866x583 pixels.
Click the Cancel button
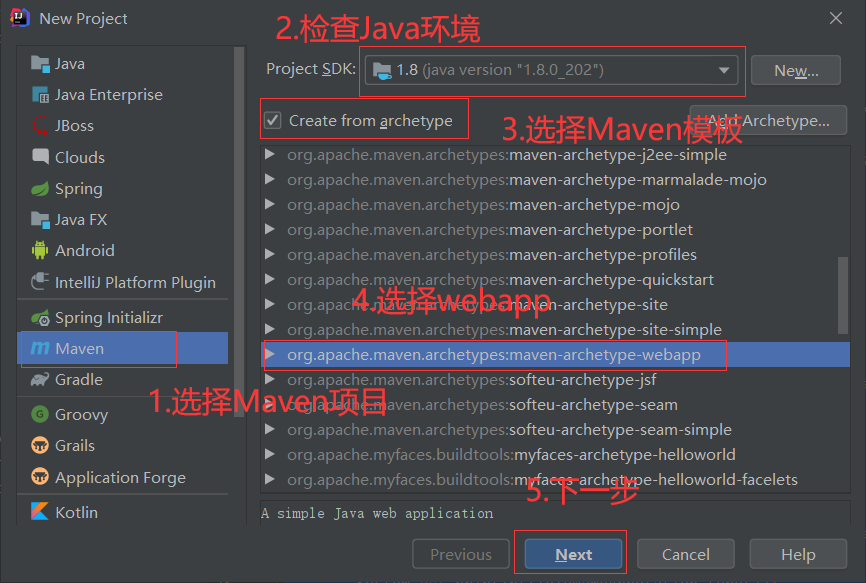tap(685, 554)
